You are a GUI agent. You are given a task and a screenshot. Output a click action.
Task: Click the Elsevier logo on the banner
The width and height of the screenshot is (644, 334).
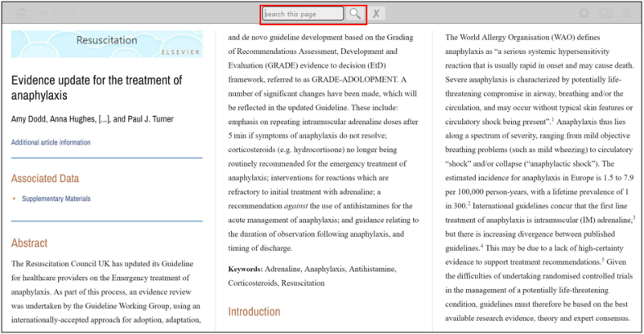(x=180, y=52)
